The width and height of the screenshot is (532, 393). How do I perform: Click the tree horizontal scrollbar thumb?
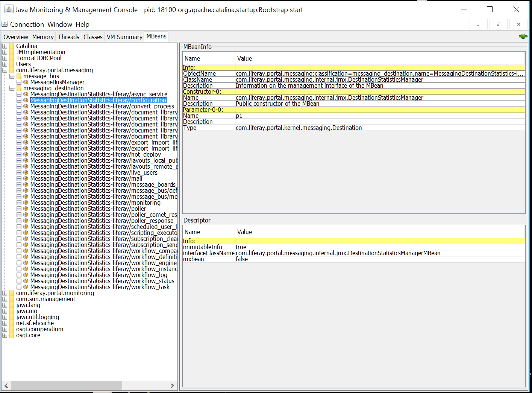click(67, 385)
